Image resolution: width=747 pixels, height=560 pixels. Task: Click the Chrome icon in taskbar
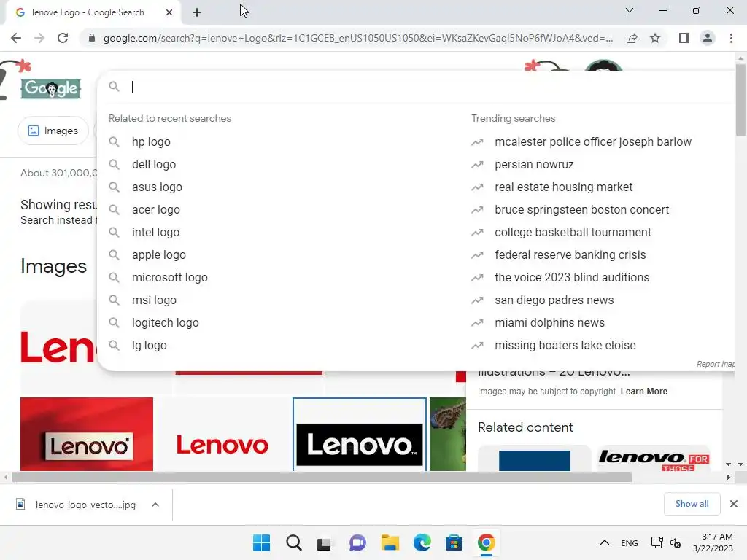[486, 542]
